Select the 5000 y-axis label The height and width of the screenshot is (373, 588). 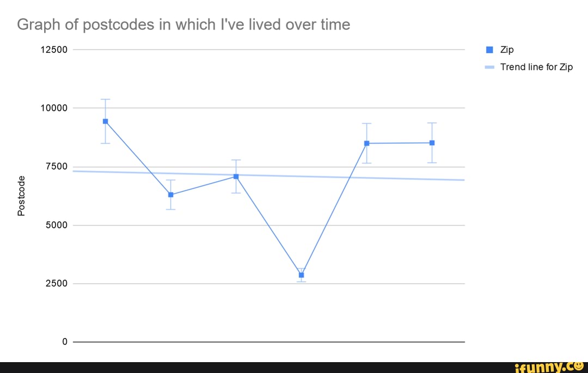click(x=56, y=225)
